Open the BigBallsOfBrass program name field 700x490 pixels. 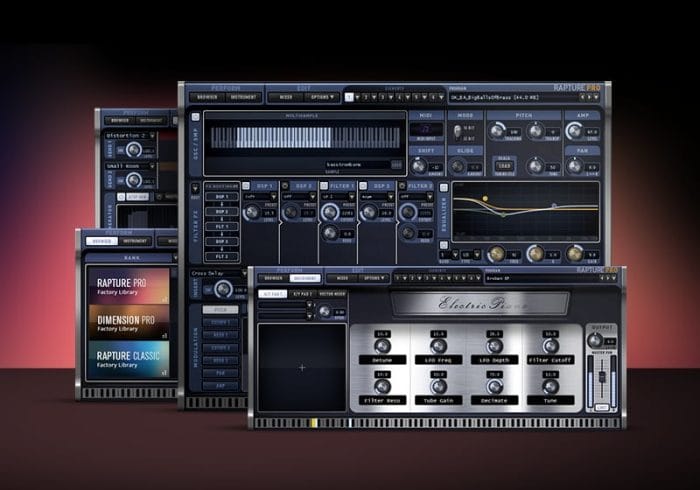pyautogui.click(x=513, y=97)
